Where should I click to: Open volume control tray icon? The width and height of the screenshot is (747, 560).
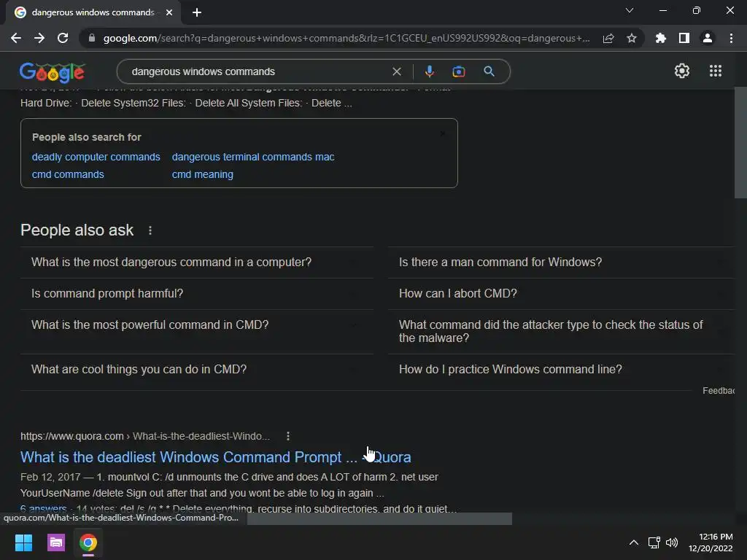pyautogui.click(x=672, y=542)
